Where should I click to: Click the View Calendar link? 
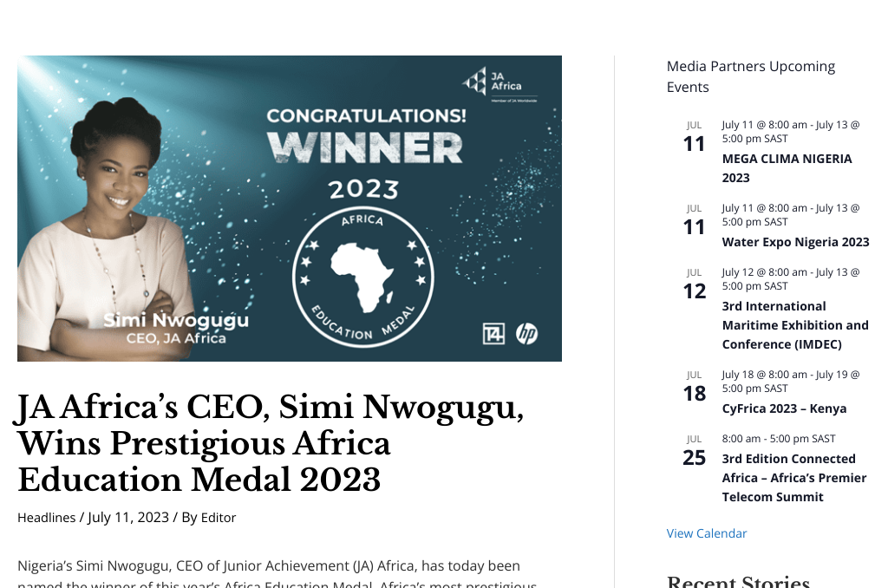click(x=706, y=533)
